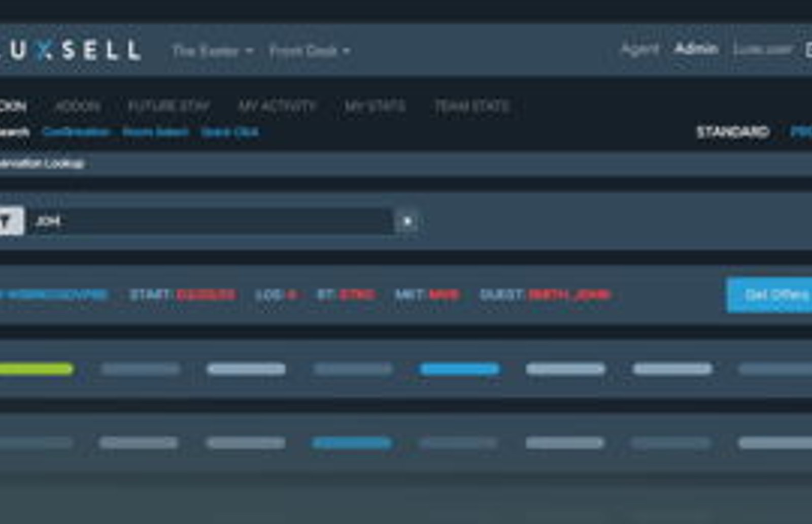Image resolution: width=812 pixels, height=524 pixels.
Task: Click the UXSELL logo
Action: (x=71, y=51)
